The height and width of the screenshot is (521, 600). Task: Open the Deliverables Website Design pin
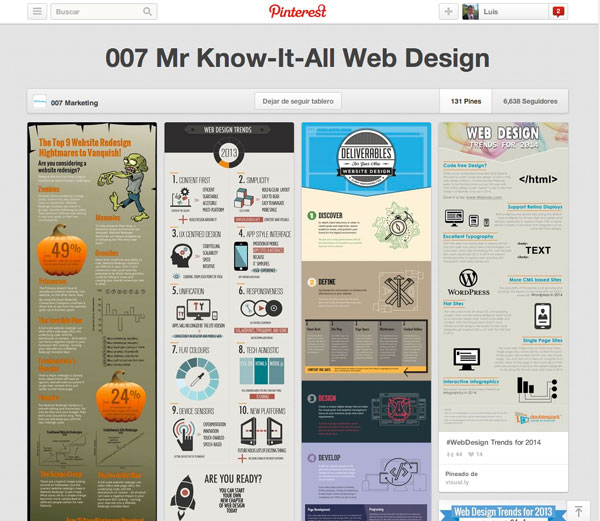(366, 321)
